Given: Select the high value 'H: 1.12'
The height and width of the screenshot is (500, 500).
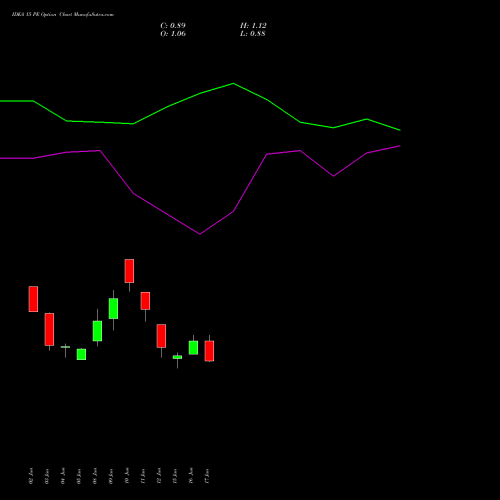Looking at the screenshot, I should tap(253, 26).
